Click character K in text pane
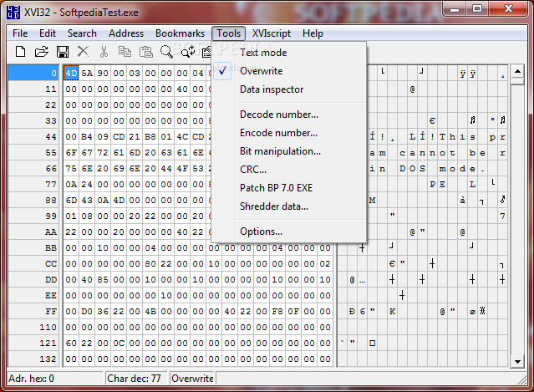534x392 pixels. click(x=392, y=312)
